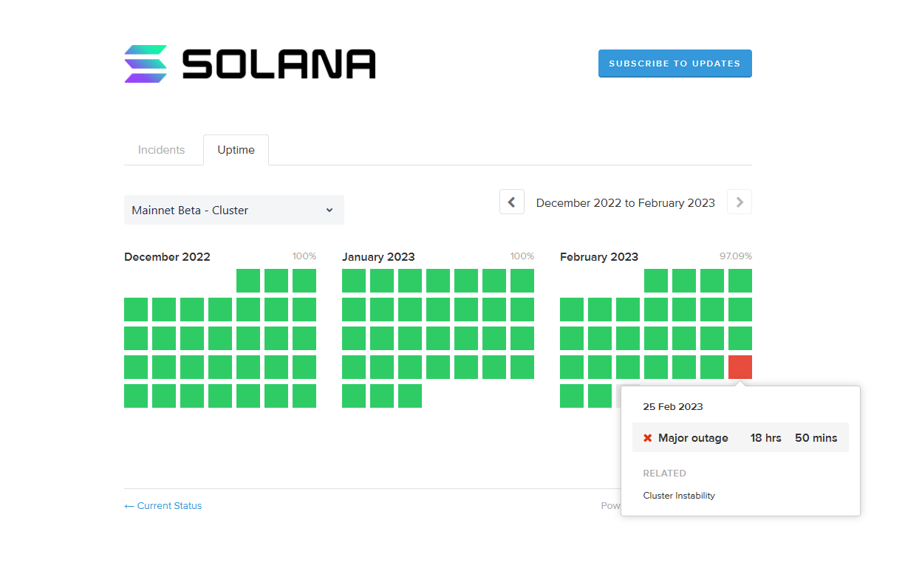Select the 15 January 2023 day square
The height and width of the screenshot is (588, 905).
[354, 338]
